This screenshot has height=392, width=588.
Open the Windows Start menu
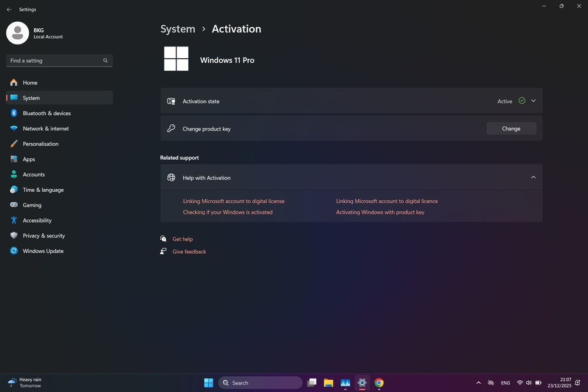[x=209, y=383]
